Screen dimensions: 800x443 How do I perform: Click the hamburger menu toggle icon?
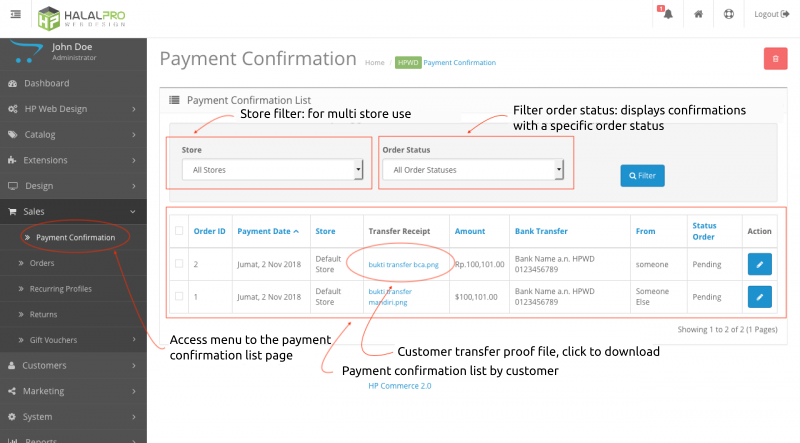click(x=15, y=14)
